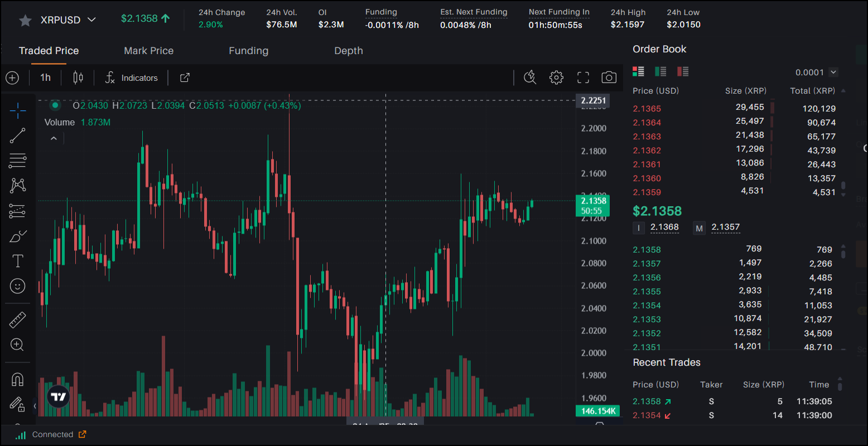This screenshot has width=868, height=446.
Task: Switch to the Mark Price tab
Action: [148, 51]
